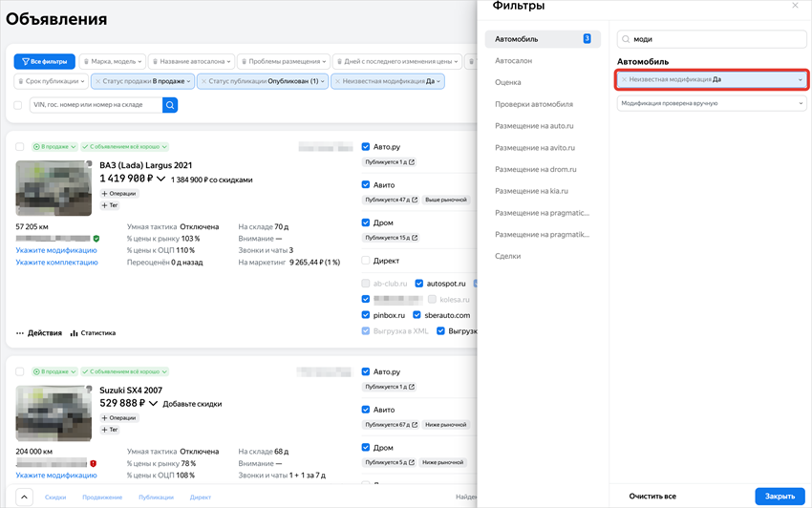Click the collapse arrow in the bottom bar

[x=24, y=497]
